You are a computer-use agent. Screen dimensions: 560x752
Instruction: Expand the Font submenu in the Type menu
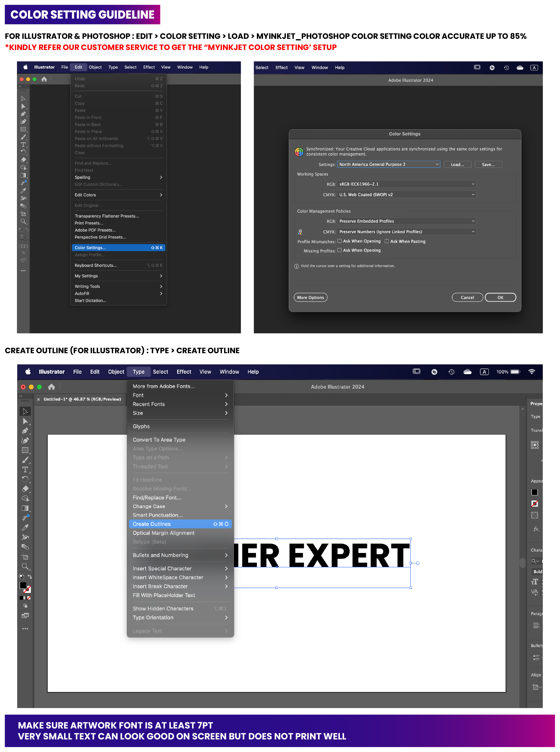(180, 395)
